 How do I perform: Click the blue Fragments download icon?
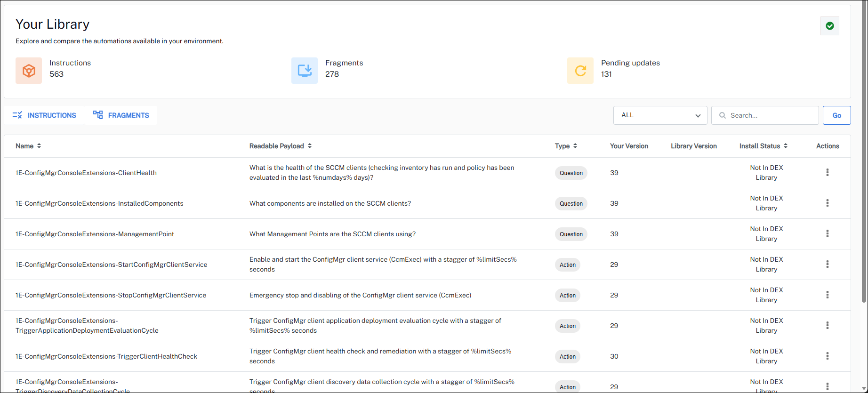click(x=304, y=71)
